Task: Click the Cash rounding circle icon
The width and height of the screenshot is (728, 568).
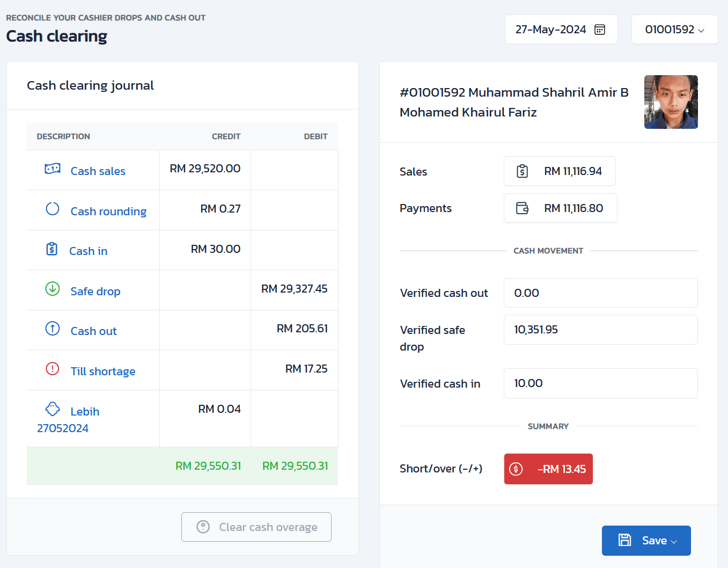Action: tap(53, 209)
